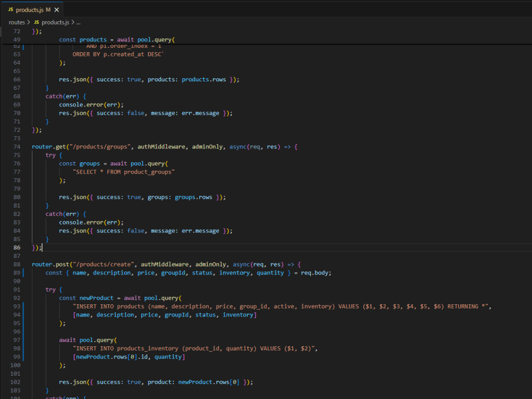
Task: Click newProduct declaration on line 92
Action: tap(96, 298)
